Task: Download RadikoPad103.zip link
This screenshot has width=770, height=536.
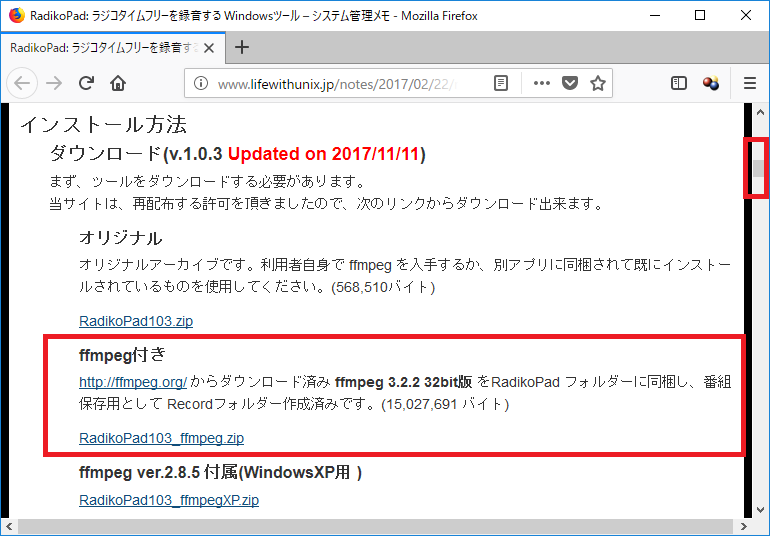Action: click(x=136, y=321)
